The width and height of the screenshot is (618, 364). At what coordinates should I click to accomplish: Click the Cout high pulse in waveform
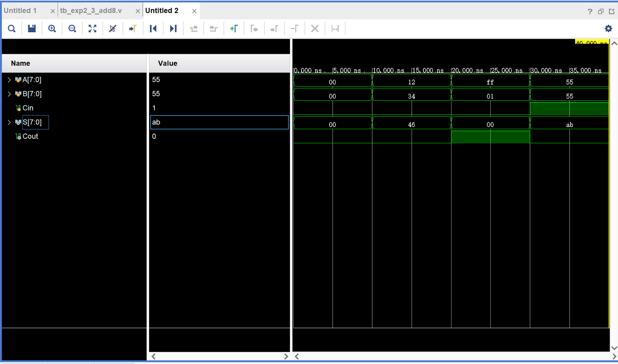tap(491, 137)
